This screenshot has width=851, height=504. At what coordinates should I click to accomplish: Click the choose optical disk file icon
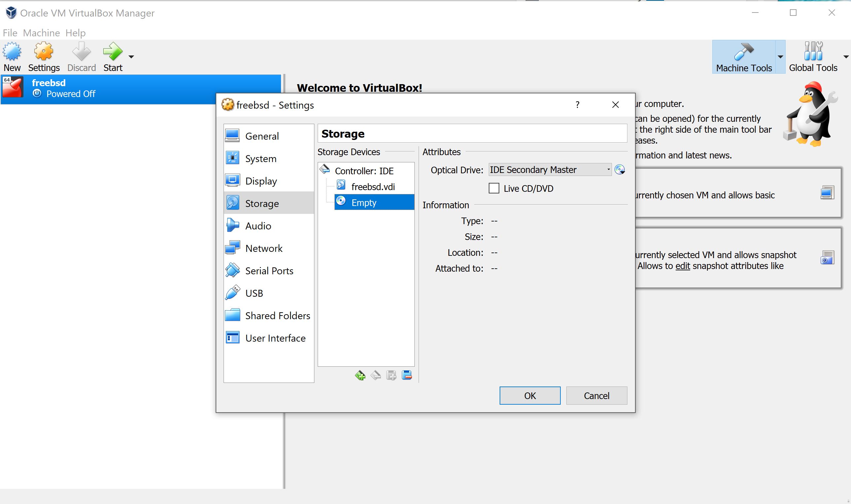620,169
